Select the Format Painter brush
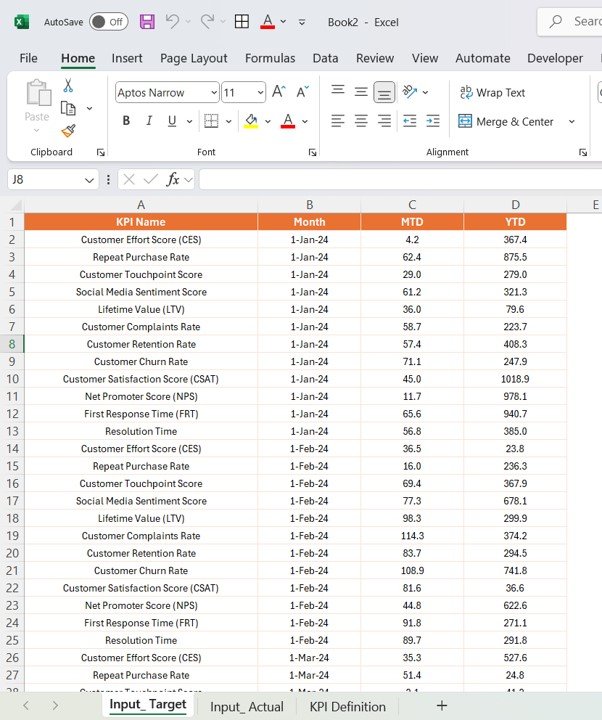Image resolution: width=602 pixels, height=720 pixels. click(x=68, y=130)
